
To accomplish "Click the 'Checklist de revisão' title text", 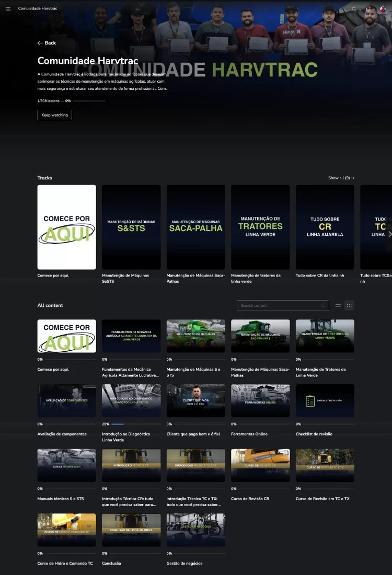I will coord(314,434).
